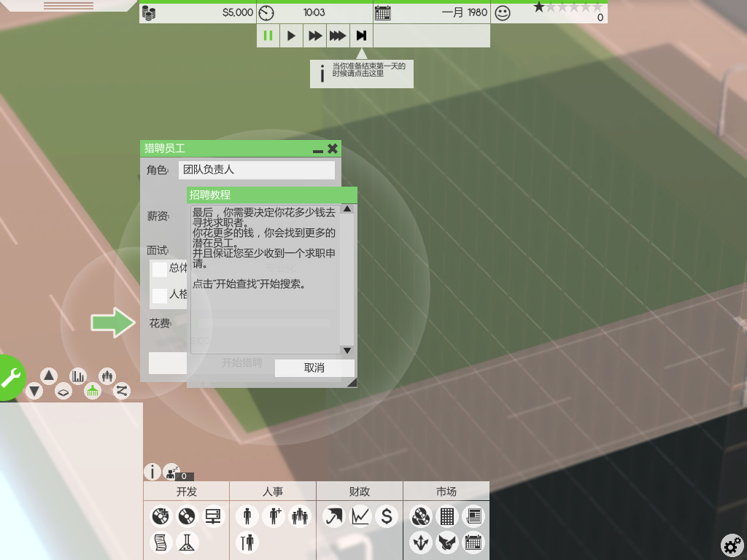The height and width of the screenshot is (560, 747).
Task: Open the info 'i' icon above 开发
Action: pyautogui.click(x=152, y=472)
